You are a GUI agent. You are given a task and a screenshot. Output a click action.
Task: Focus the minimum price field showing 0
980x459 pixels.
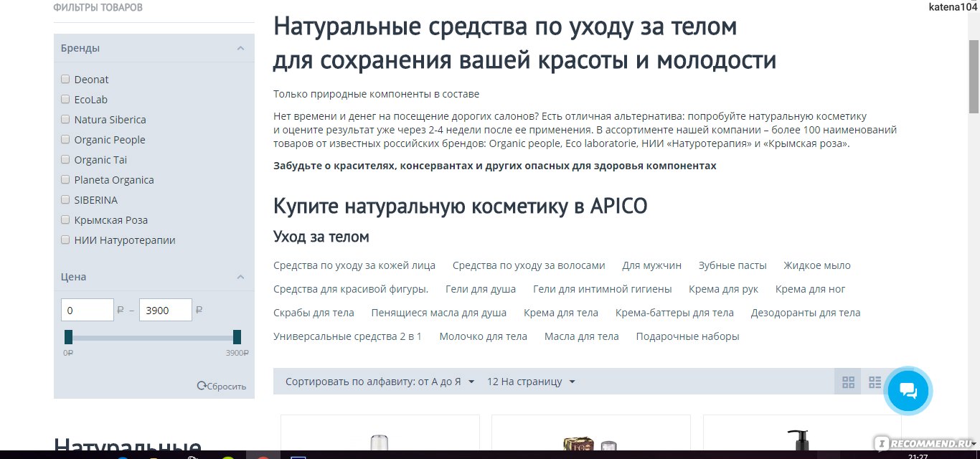click(88, 310)
